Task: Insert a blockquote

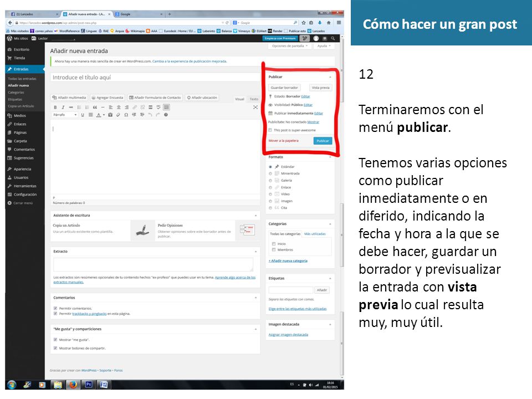Action: (x=95, y=107)
